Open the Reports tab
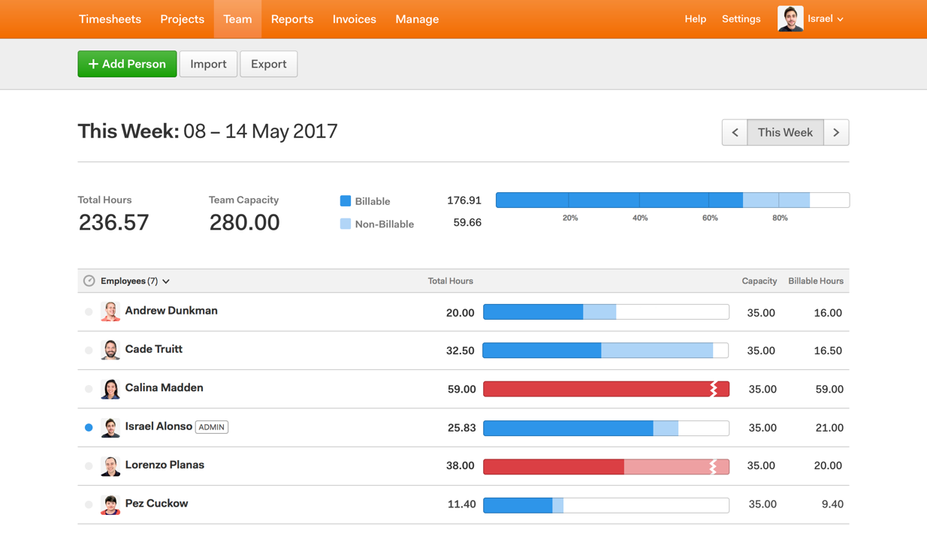The image size is (927, 560). coord(292,19)
